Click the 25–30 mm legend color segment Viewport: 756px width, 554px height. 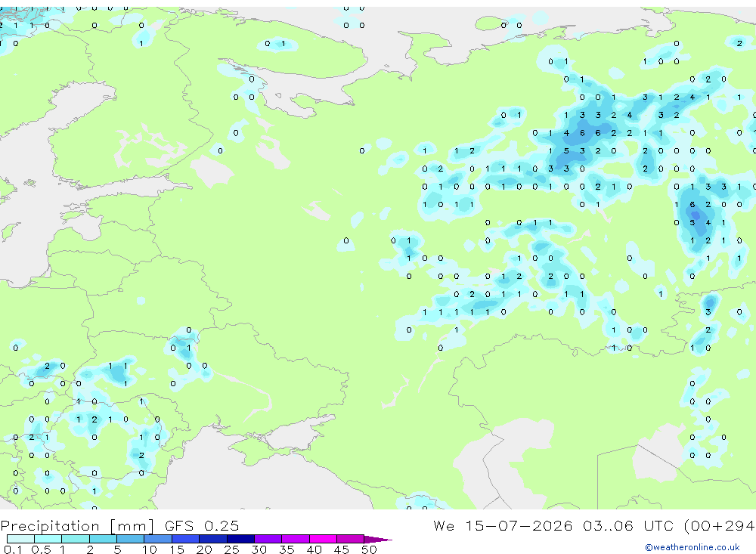coord(240,539)
